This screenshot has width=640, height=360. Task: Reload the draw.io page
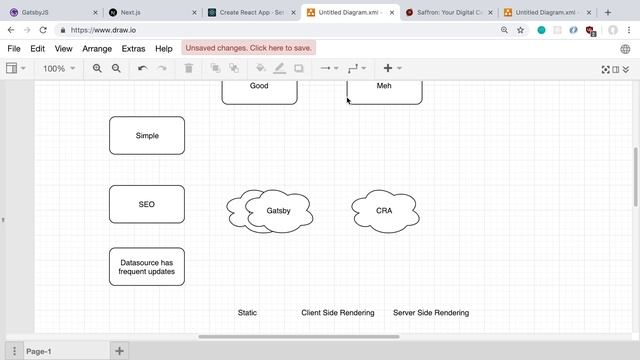pyautogui.click(x=43, y=30)
